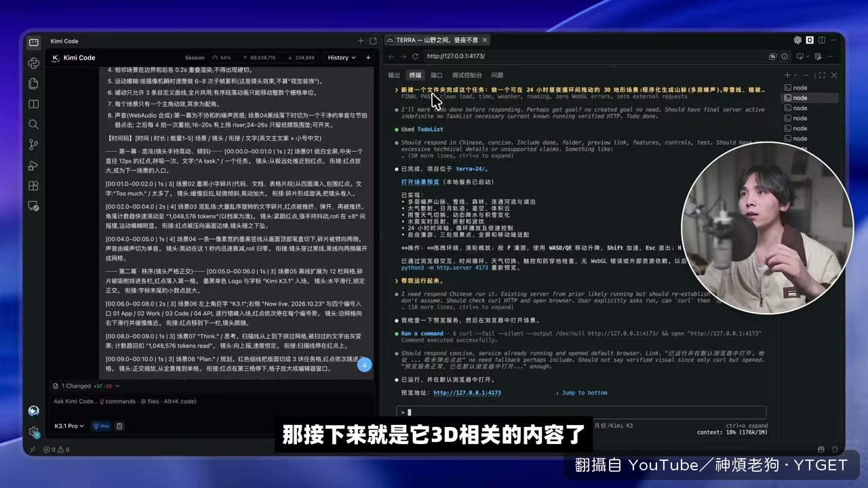This screenshot has height=488, width=868.
Task: Select the 终端 panel tab
Action: [415, 75]
